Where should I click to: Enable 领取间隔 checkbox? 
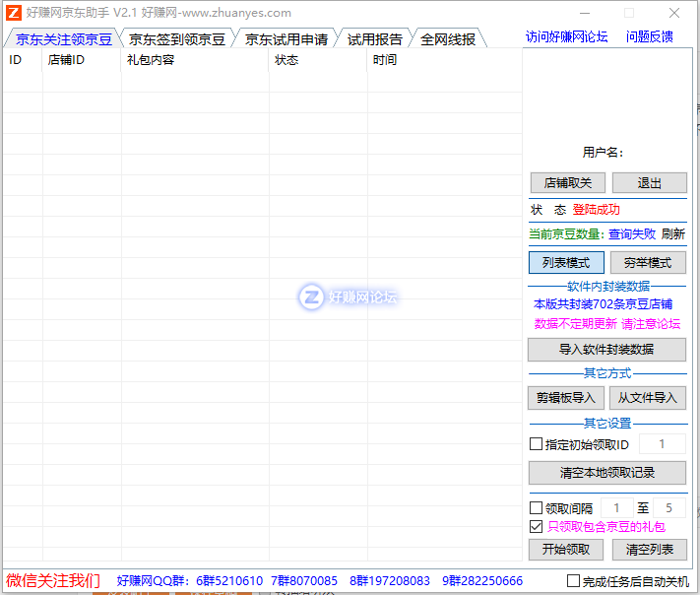point(536,508)
